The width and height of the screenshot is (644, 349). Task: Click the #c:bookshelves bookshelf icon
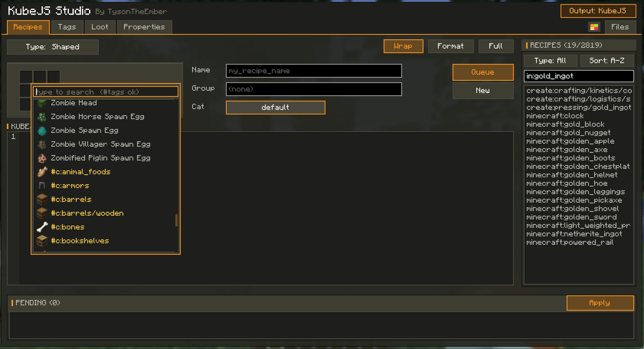point(42,241)
